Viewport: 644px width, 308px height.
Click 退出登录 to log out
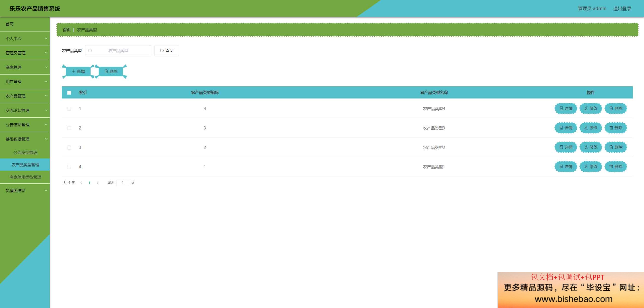(622, 9)
